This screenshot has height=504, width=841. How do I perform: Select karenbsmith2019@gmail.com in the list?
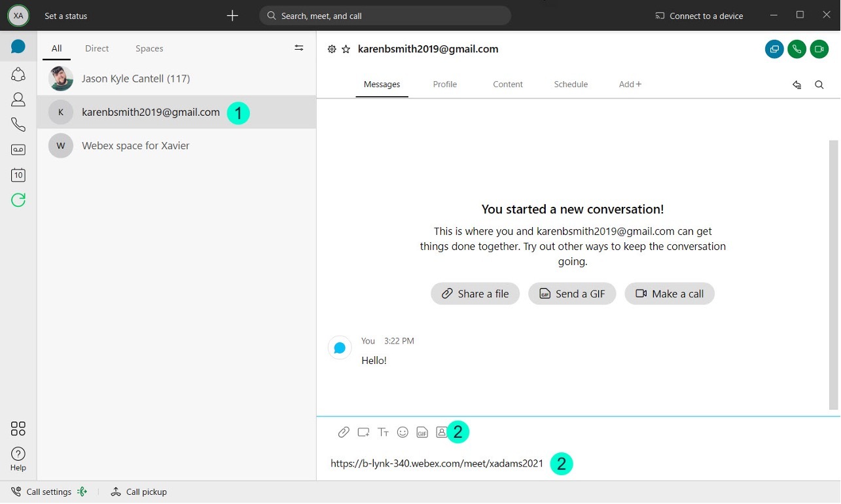point(177,112)
